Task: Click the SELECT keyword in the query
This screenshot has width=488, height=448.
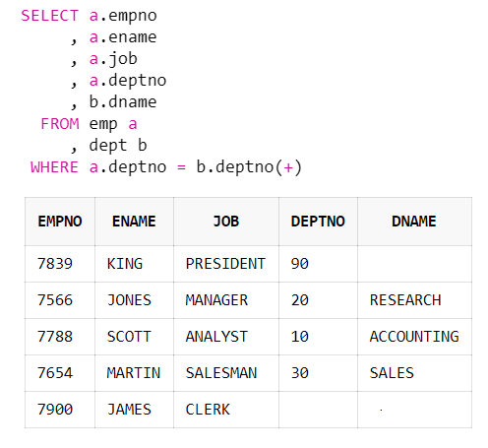Action: 49,16
